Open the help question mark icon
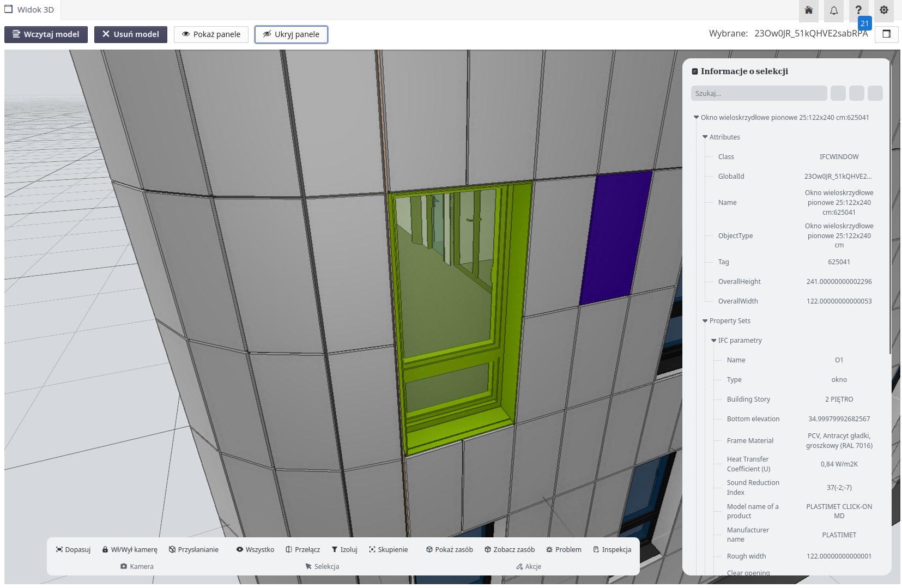The height and width of the screenshot is (588, 902). click(858, 10)
